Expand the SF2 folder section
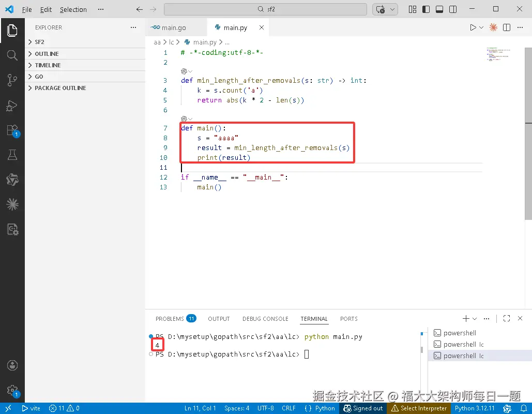 coord(85,42)
